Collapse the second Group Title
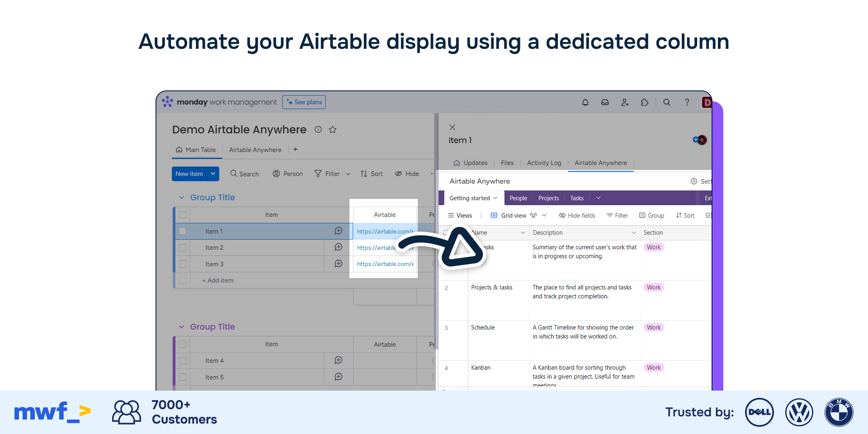 coord(181,327)
